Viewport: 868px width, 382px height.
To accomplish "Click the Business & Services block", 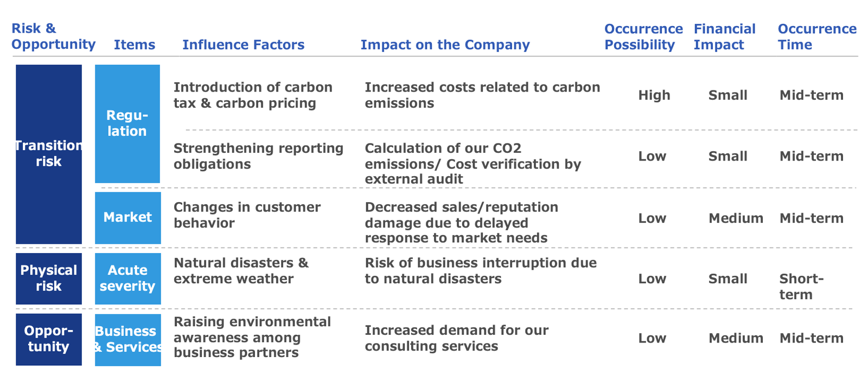I will (127, 339).
